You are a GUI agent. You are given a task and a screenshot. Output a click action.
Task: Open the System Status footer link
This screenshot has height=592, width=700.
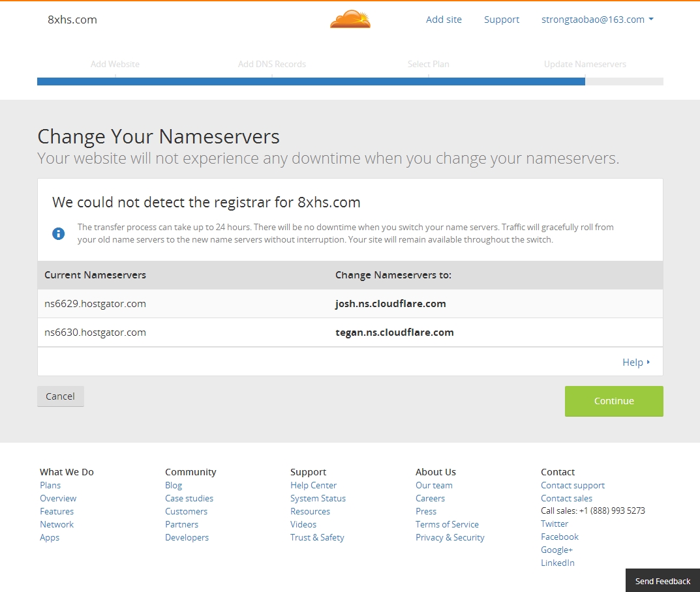point(318,498)
